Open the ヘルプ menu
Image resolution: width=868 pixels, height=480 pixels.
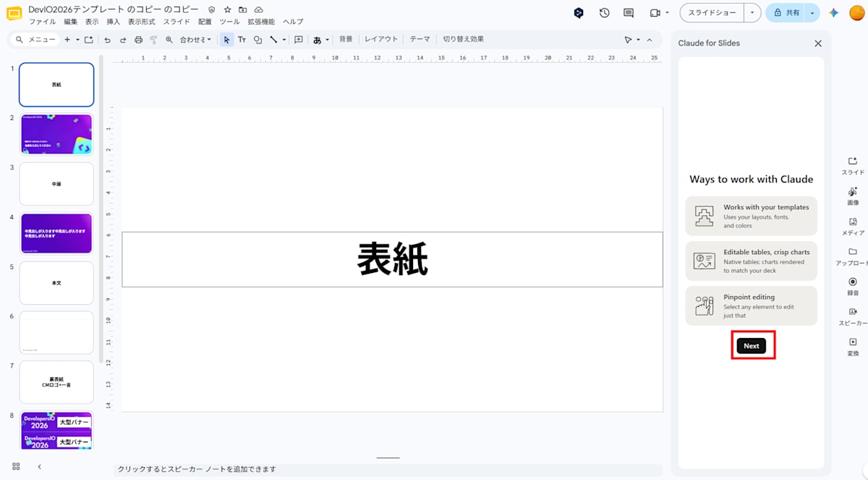tap(293, 22)
